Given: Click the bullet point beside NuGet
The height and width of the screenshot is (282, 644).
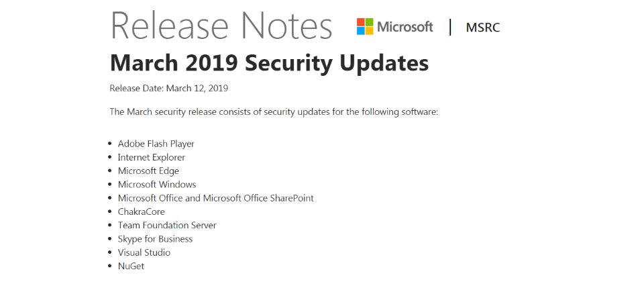Looking at the screenshot, I should 110,267.
